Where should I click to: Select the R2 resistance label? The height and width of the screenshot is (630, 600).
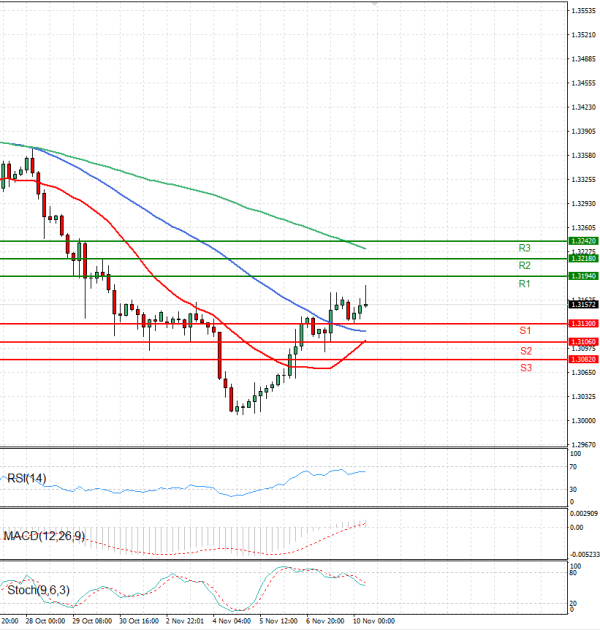[524, 266]
